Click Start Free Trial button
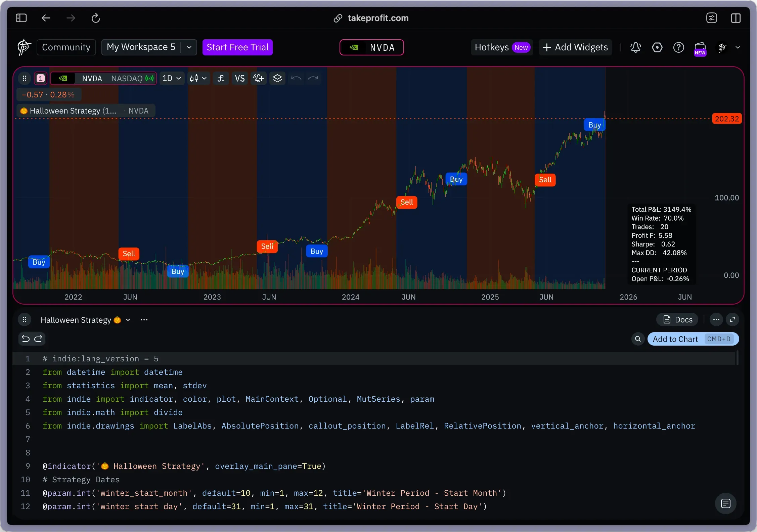 237,47
